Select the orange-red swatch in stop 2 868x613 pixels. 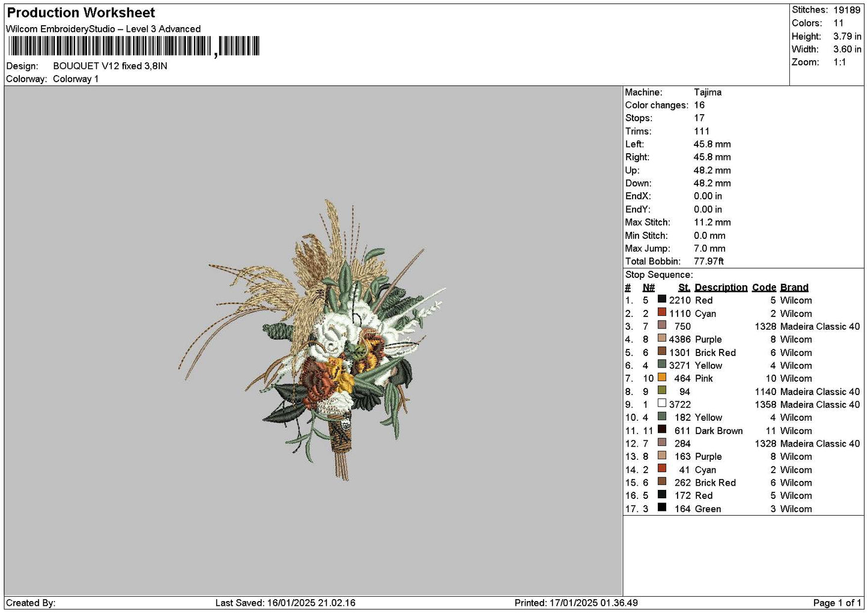pos(662,312)
